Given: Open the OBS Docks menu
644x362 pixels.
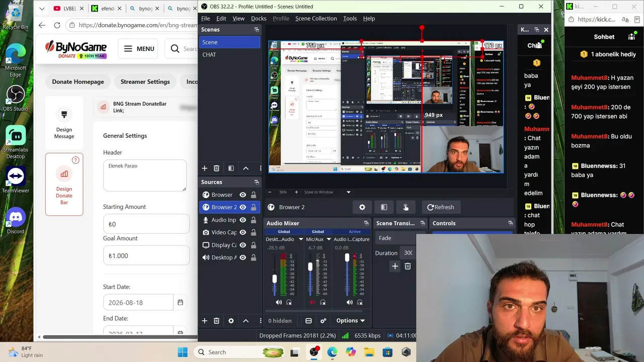Looking at the screenshot, I should [x=259, y=19].
